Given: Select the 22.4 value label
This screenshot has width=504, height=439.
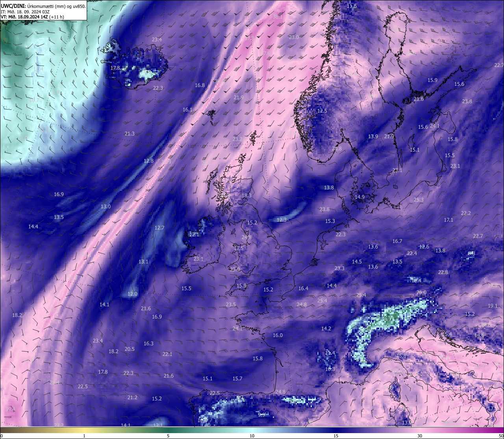Looking at the screenshot, I should (412, 253).
